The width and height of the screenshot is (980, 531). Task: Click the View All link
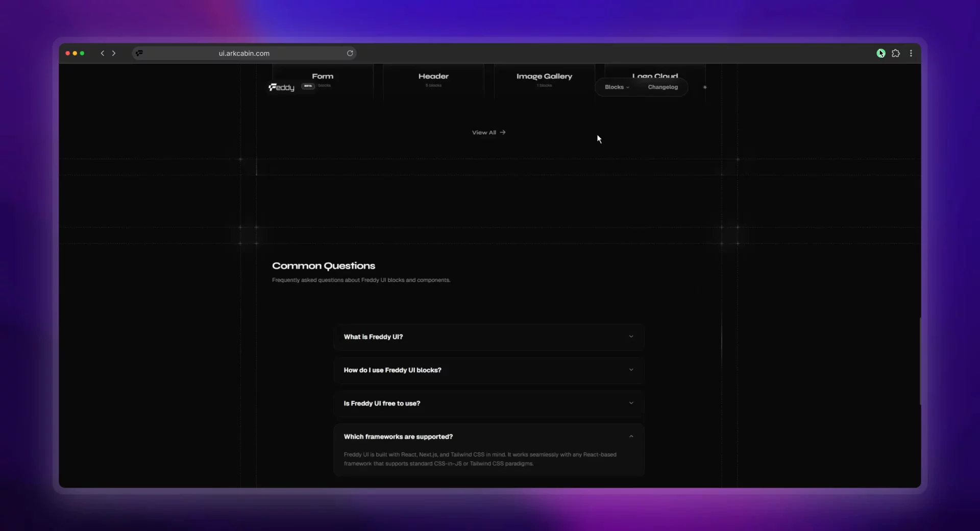pos(488,132)
